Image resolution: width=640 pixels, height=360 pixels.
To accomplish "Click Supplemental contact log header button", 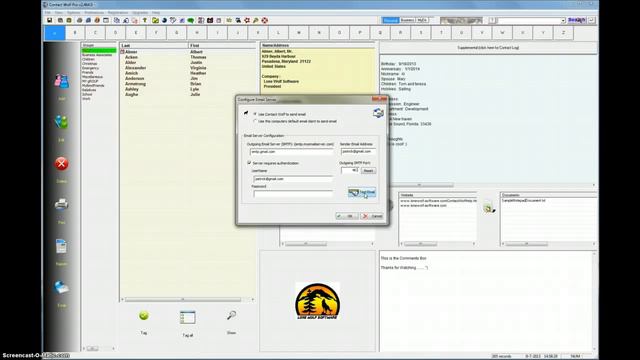I will (x=488, y=48).
